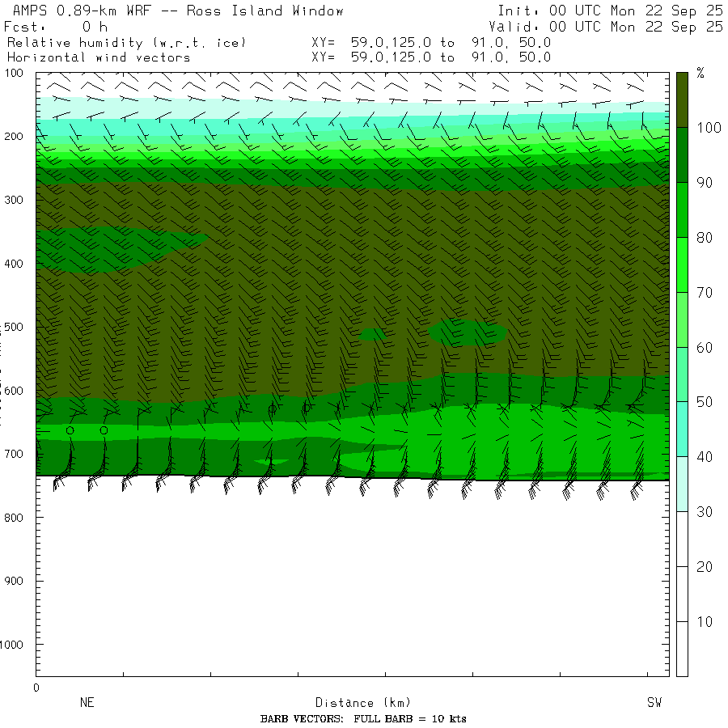Click the pressure axis label '1000'

click(x=11, y=645)
